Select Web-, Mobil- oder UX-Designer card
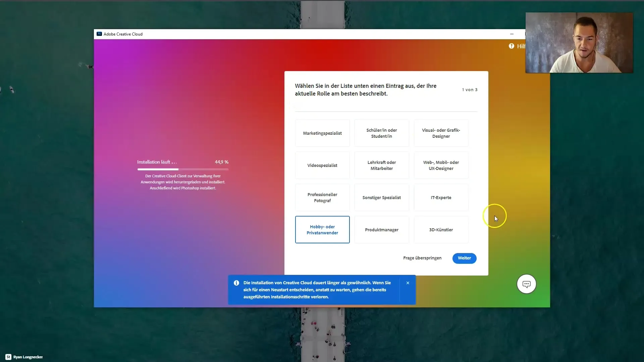The height and width of the screenshot is (362, 644). point(441,165)
